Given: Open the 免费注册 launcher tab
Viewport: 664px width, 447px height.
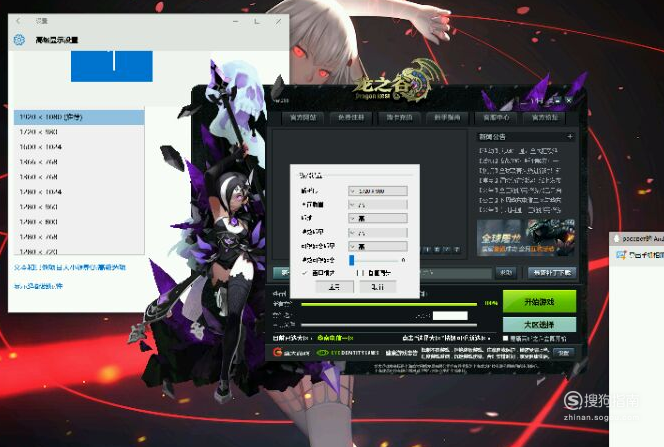Looking at the screenshot, I should [x=351, y=118].
